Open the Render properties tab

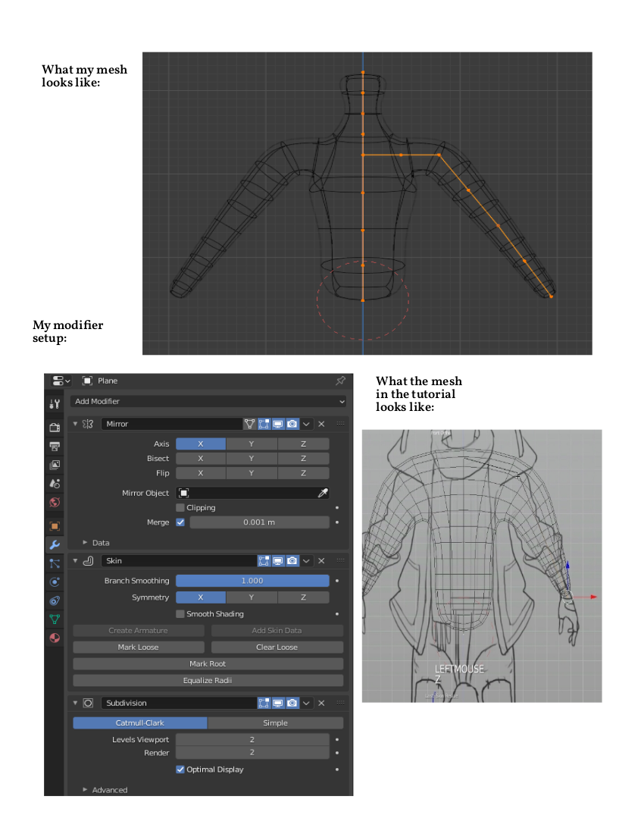tap(55, 427)
